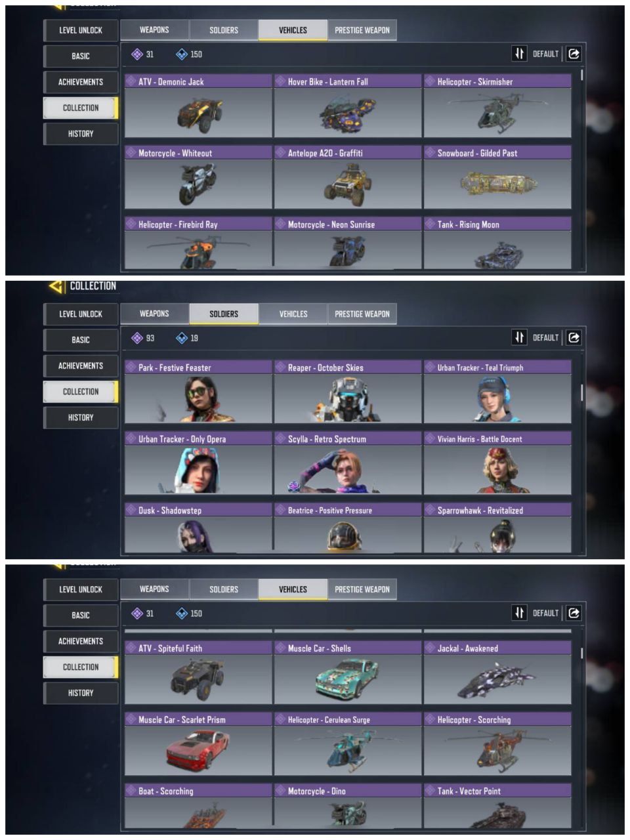Click the purple diamond icon showing 93
Screen dimensions: 630x840
tap(137, 338)
